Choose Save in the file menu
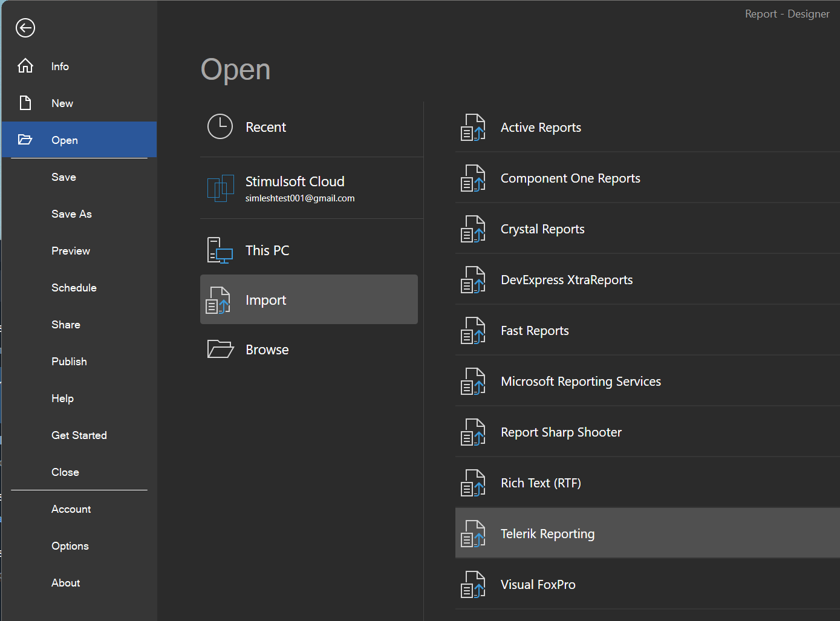 (79, 177)
